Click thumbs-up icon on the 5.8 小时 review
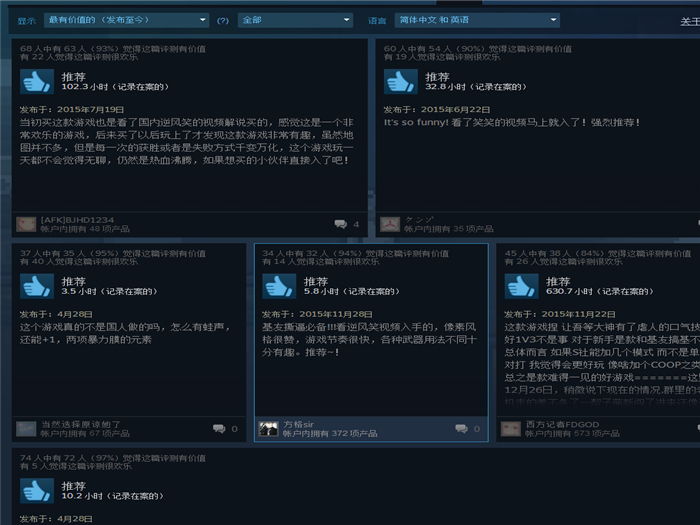The image size is (700, 525). point(278,286)
